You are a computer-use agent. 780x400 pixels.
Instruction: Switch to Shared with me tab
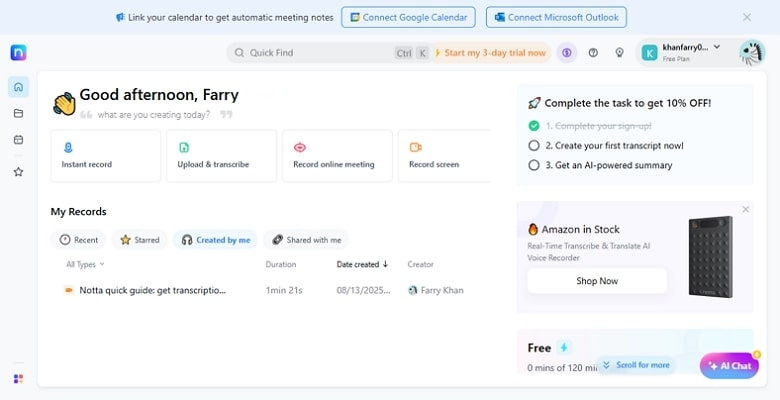306,240
